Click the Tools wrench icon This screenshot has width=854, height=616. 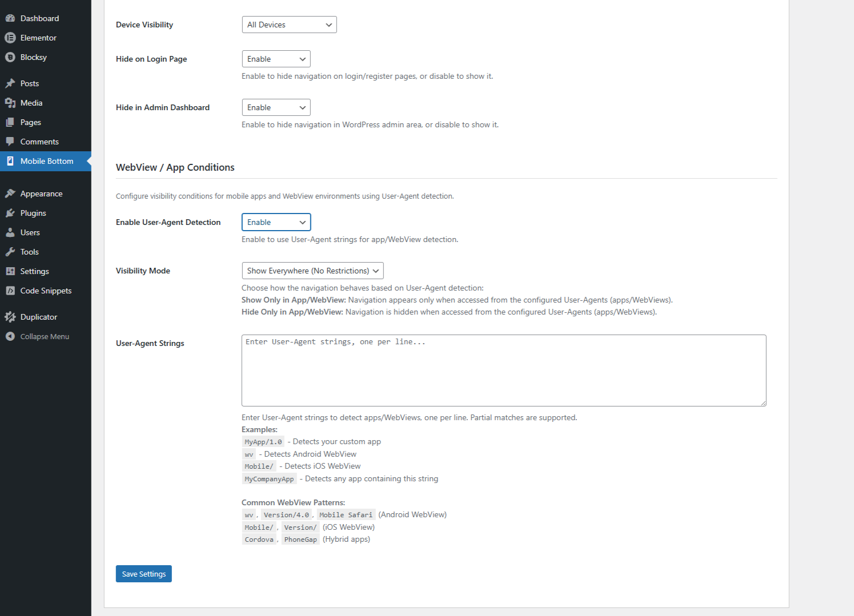point(10,252)
